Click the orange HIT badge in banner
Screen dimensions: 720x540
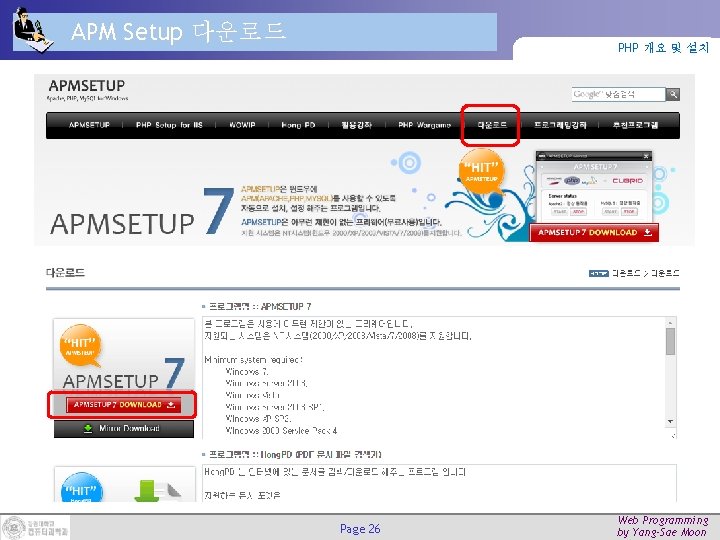(481, 172)
